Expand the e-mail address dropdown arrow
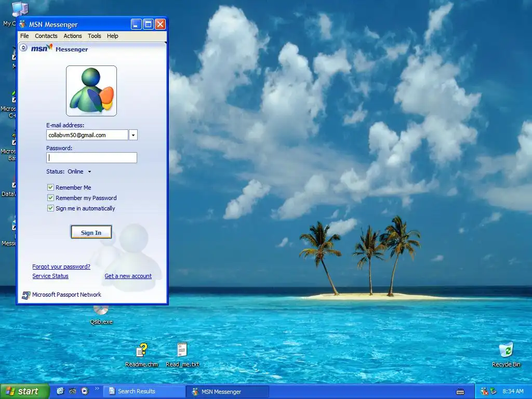Viewport: 532px width, 399px height. pos(133,135)
